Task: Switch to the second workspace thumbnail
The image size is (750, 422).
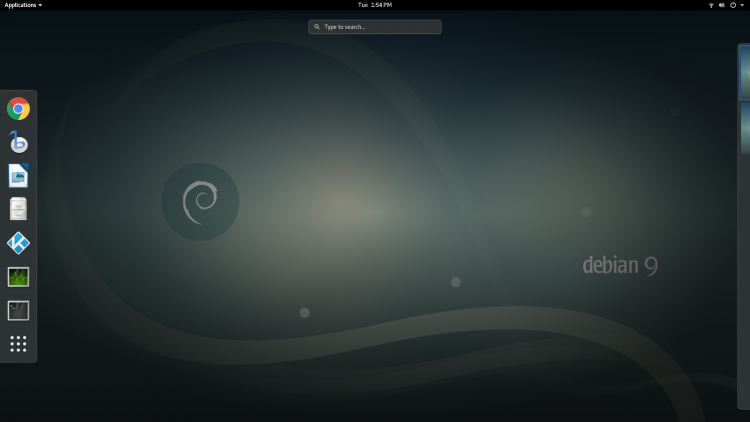Action: (x=745, y=128)
